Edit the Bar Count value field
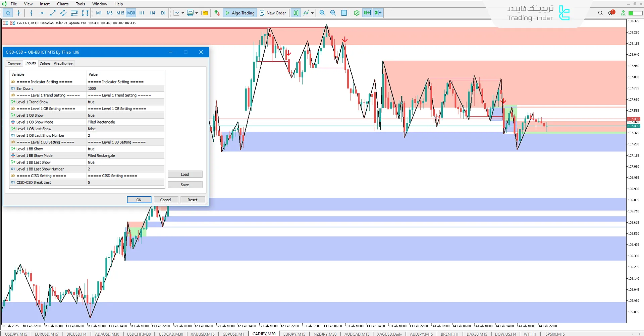Screen dimensions: 644x336 [125, 89]
